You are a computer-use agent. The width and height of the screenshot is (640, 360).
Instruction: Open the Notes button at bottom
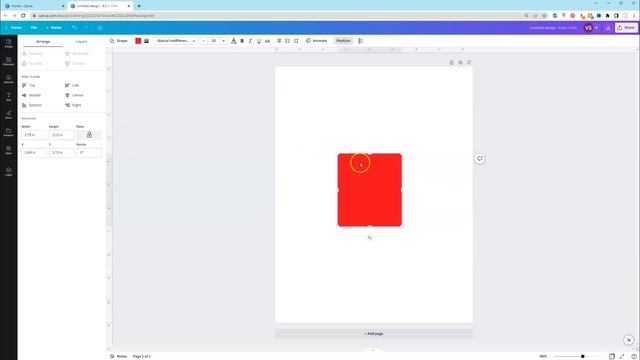coord(118,356)
